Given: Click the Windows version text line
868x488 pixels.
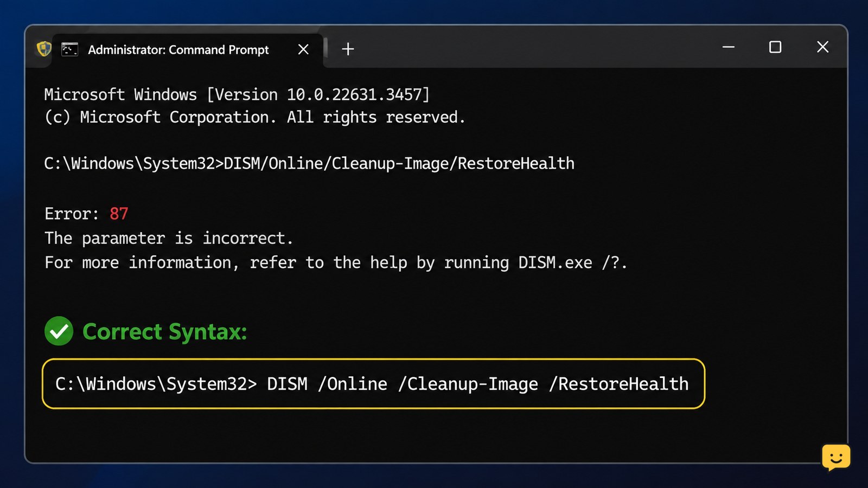Looking at the screenshot, I should click(x=237, y=94).
